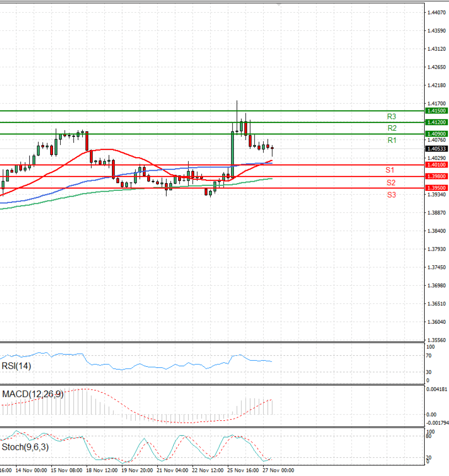Select the R2 resistance text label

pos(392,128)
